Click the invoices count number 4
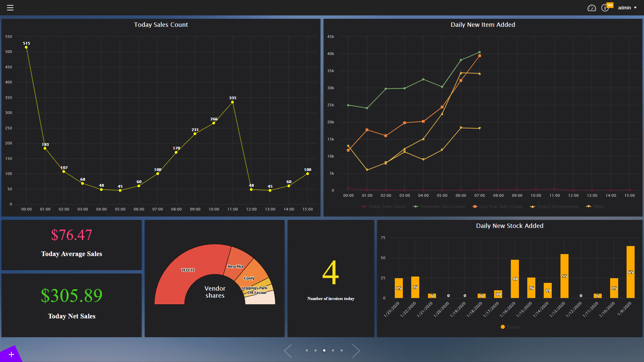 coord(330,273)
